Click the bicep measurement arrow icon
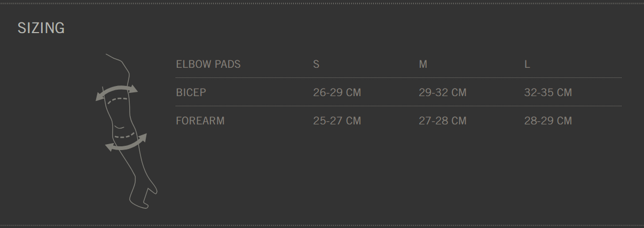Viewport: 644px width, 228px height. 116,91
